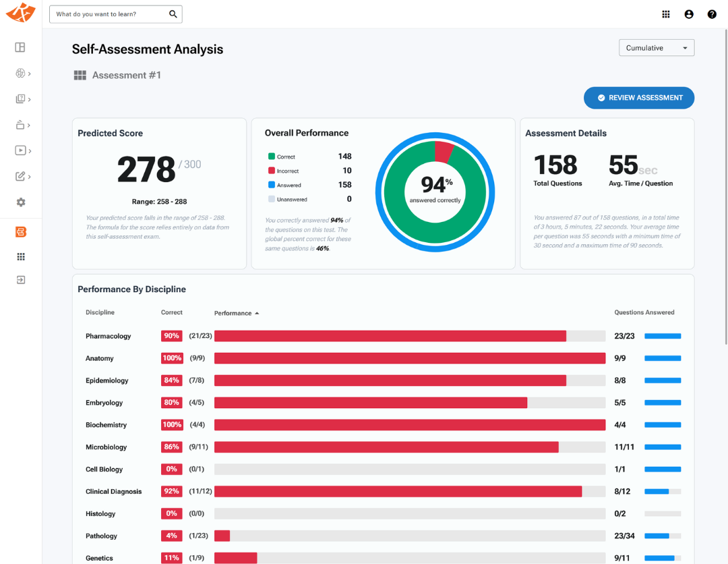
Task: Expand the chevron next to brain icon
Action: [x=29, y=74]
